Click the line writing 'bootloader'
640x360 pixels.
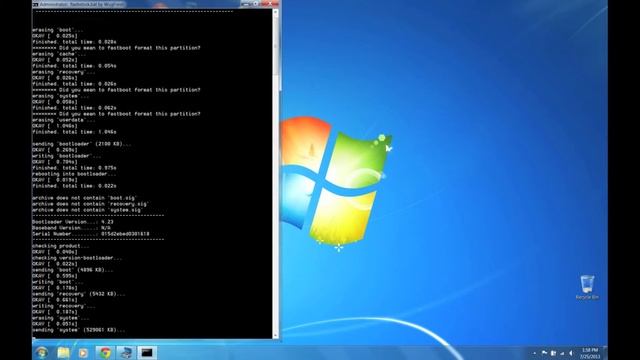coord(67,156)
